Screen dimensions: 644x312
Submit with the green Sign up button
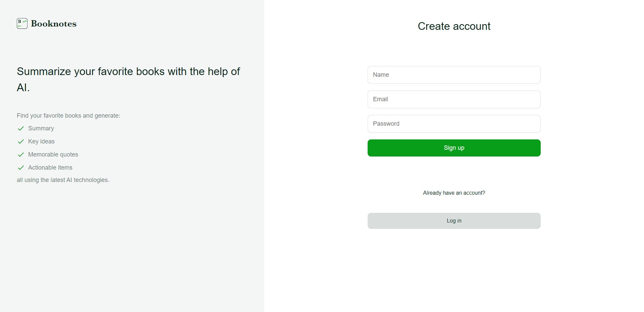[454, 148]
